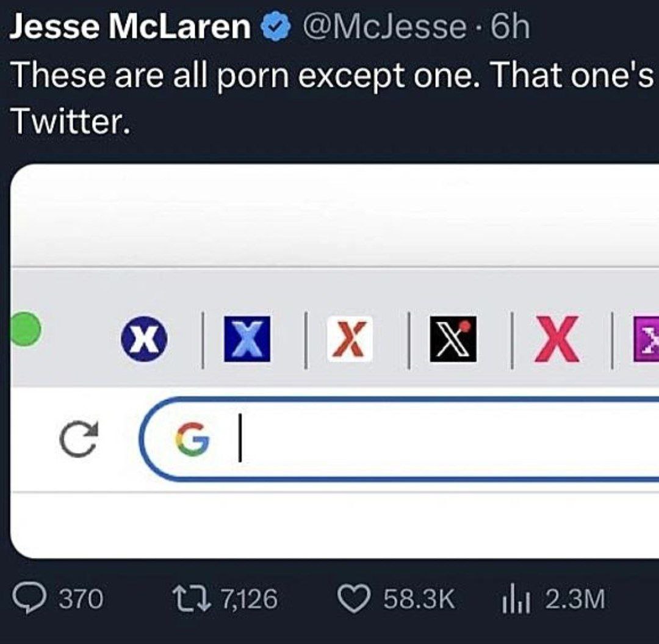Click the green window circle button

coord(25,330)
